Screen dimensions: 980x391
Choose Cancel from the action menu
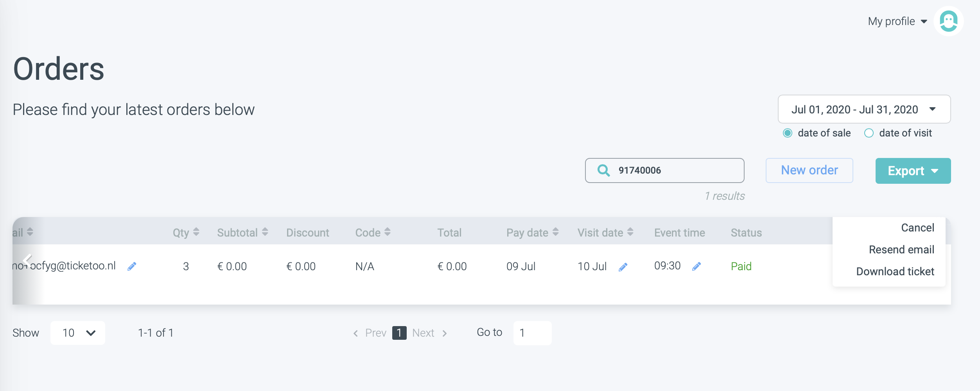tap(917, 228)
